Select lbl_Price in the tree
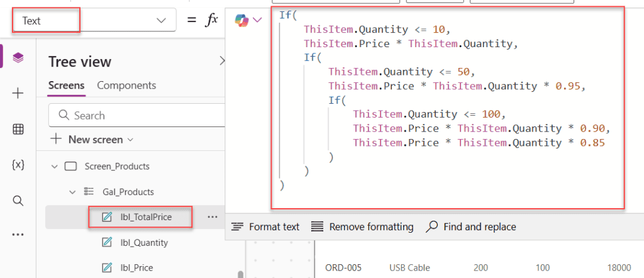The width and height of the screenshot is (644, 278). tap(136, 268)
